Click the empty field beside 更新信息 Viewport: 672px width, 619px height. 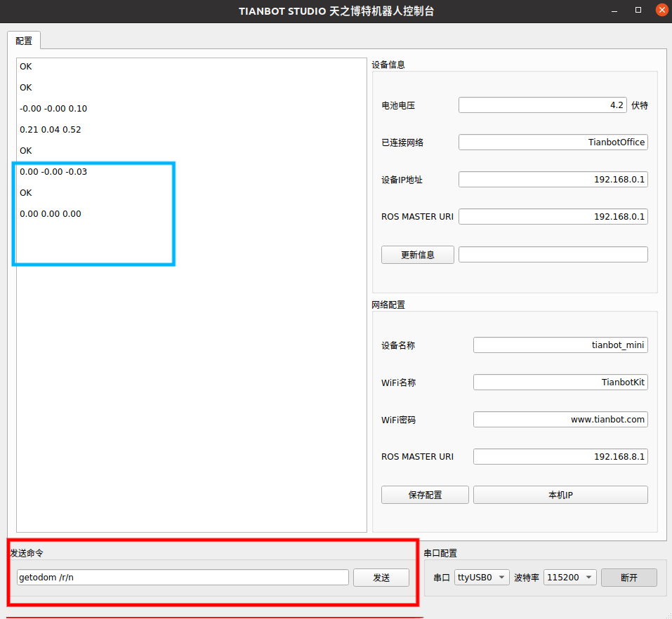click(553, 255)
